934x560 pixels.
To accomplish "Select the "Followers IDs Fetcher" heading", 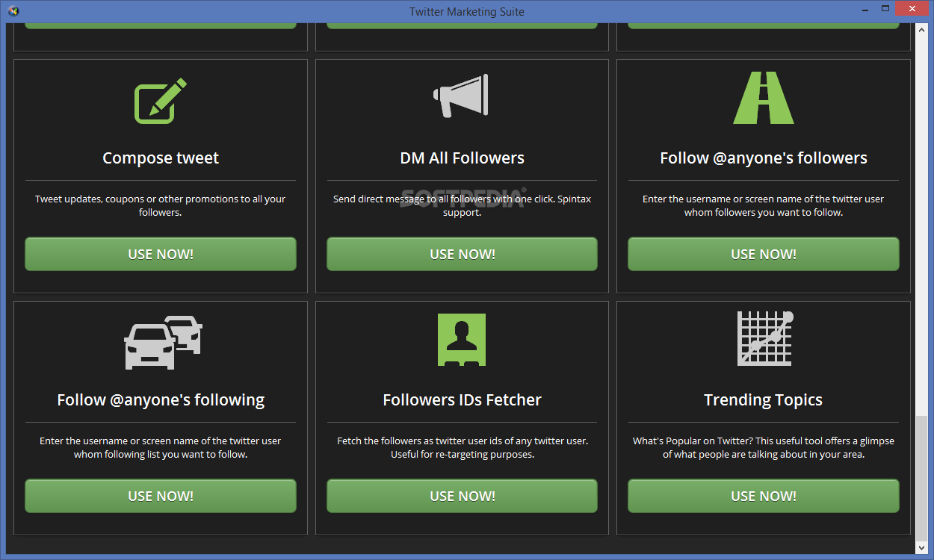I will point(462,400).
